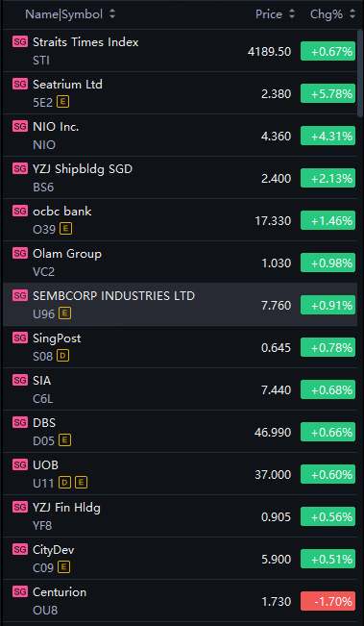Click the SG market tag on NIO Inc.
This screenshot has width=364, height=626.
pyautogui.click(x=20, y=126)
